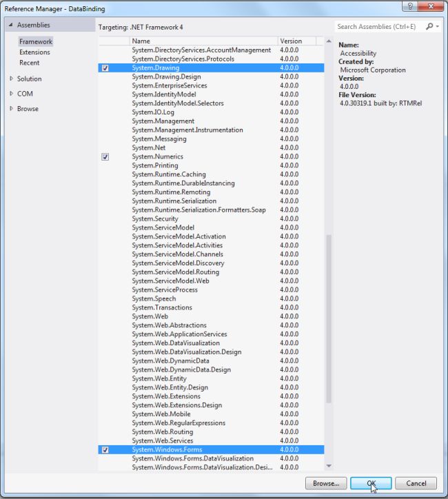Select System.Management row
Viewport: 448px width, 499px height.
(x=211, y=121)
